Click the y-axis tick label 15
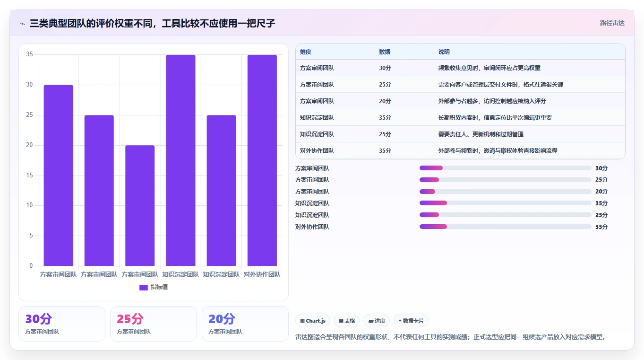 point(29,176)
